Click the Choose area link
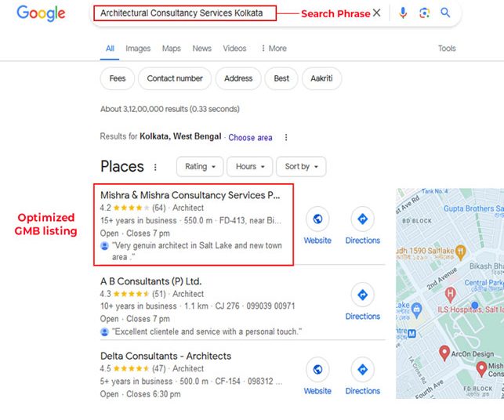 pyautogui.click(x=250, y=138)
